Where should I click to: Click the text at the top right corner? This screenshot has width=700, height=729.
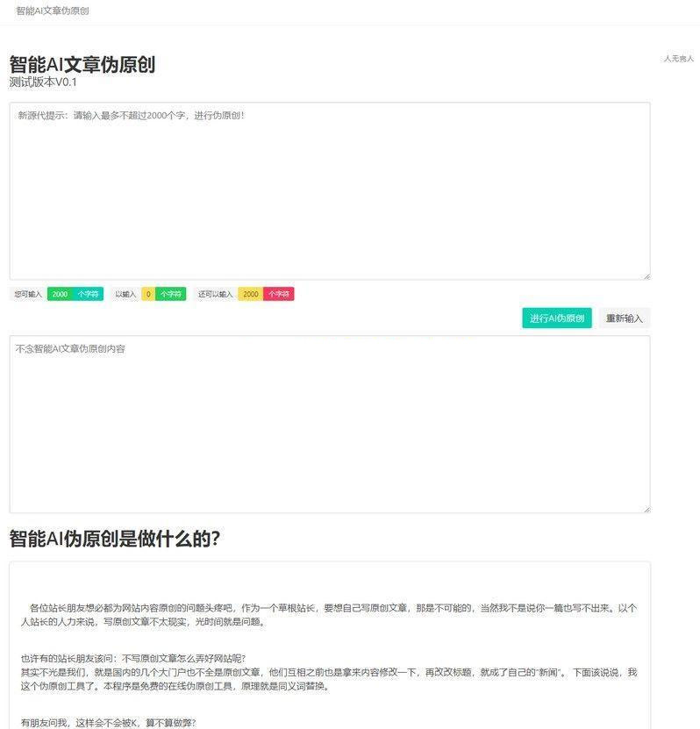tap(678, 59)
